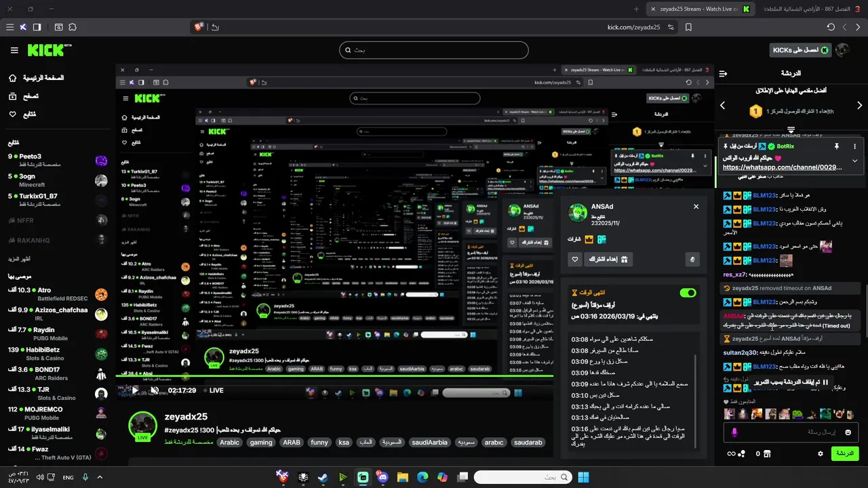
Task: Select the ksa stream tag
Action: [x=344, y=443]
